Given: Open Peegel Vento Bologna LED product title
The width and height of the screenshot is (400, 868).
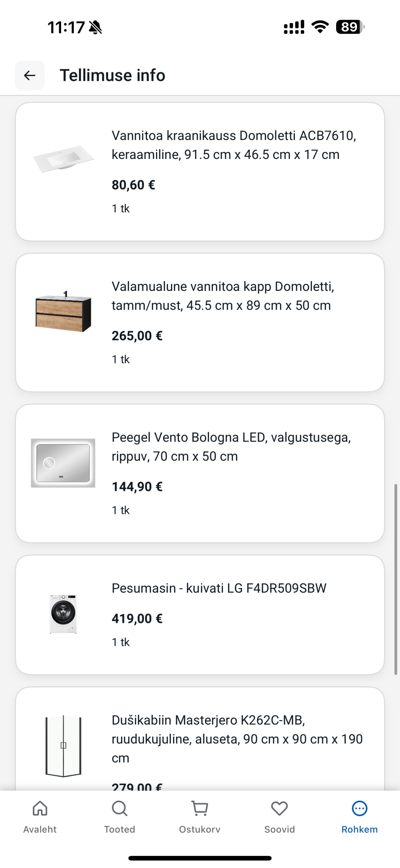Looking at the screenshot, I should click(x=231, y=446).
